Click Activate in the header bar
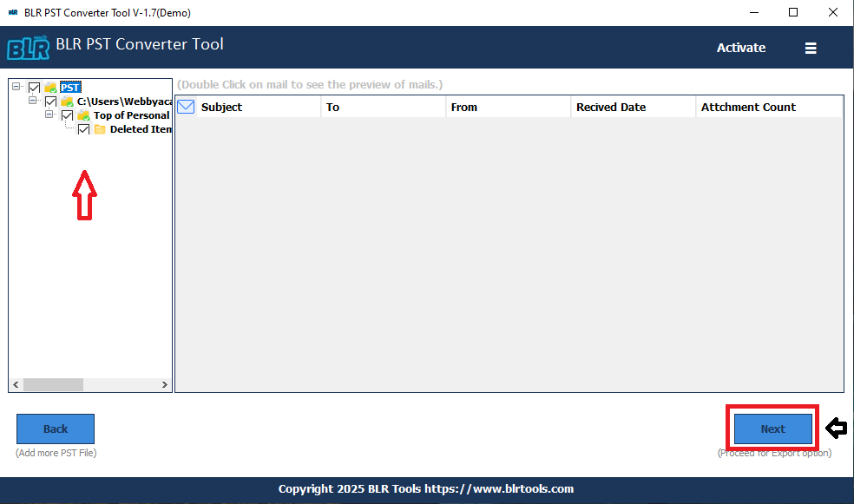Viewport: 854px width, 504px height. (740, 48)
